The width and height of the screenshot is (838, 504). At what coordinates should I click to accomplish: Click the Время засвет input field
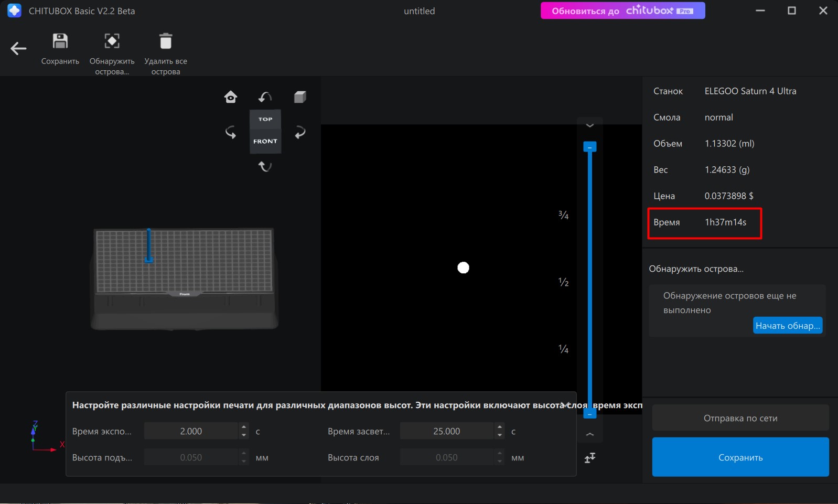pyautogui.click(x=446, y=431)
